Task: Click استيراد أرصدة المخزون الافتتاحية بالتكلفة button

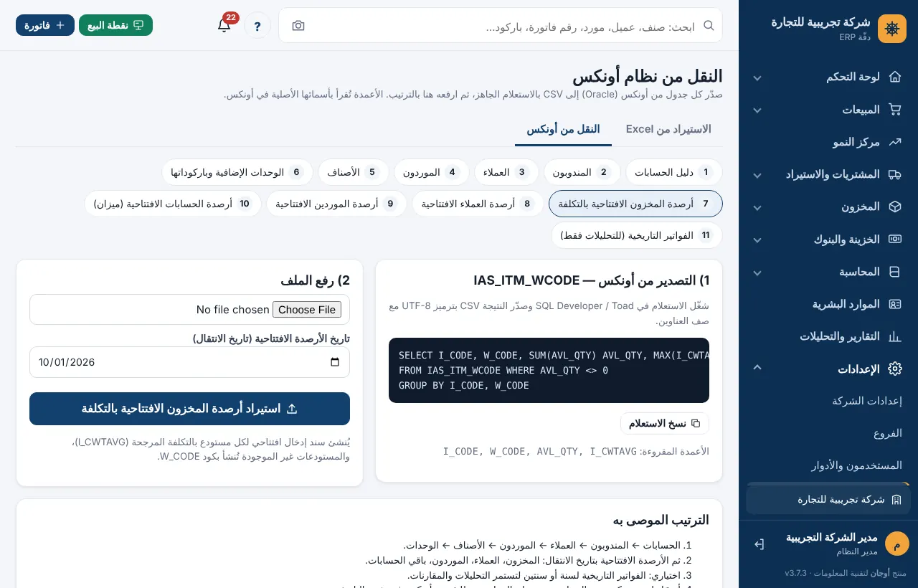Action: tap(189, 409)
